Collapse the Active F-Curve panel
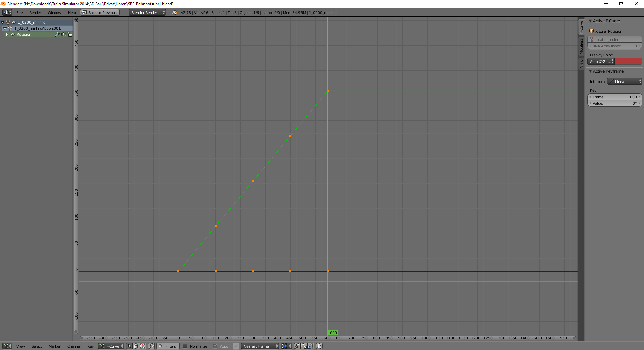This screenshot has width=644, height=350. click(590, 21)
